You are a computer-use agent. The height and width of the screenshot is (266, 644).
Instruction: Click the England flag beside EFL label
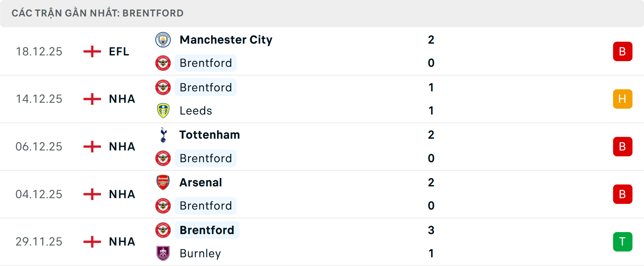point(91,51)
